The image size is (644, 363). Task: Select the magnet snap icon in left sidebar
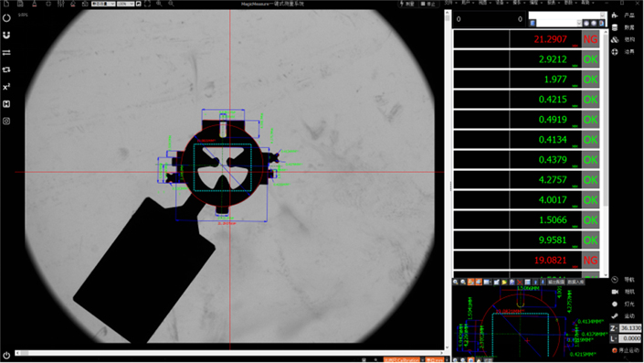[x=6, y=36]
